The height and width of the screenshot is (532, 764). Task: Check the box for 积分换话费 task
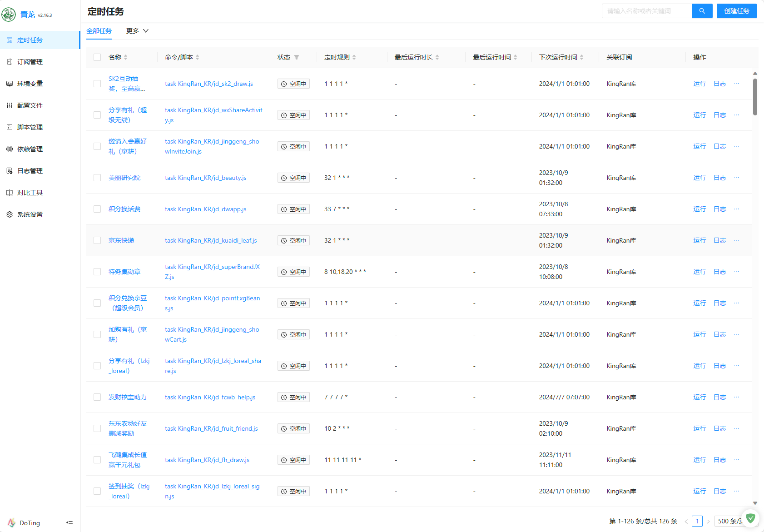pyautogui.click(x=97, y=209)
